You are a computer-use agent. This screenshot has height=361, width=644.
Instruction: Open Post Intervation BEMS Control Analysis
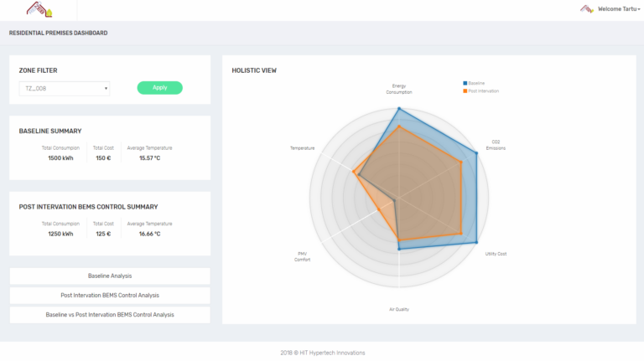[x=110, y=296]
